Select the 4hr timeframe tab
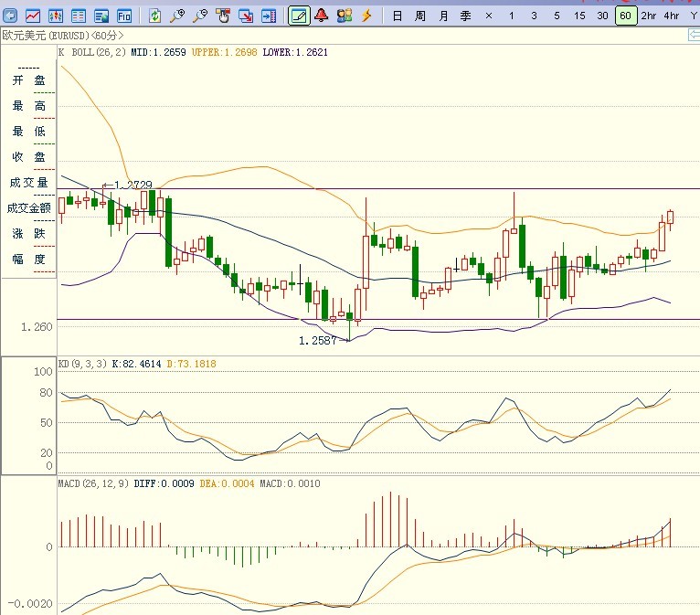This screenshot has width=700, height=615. [672, 16]
